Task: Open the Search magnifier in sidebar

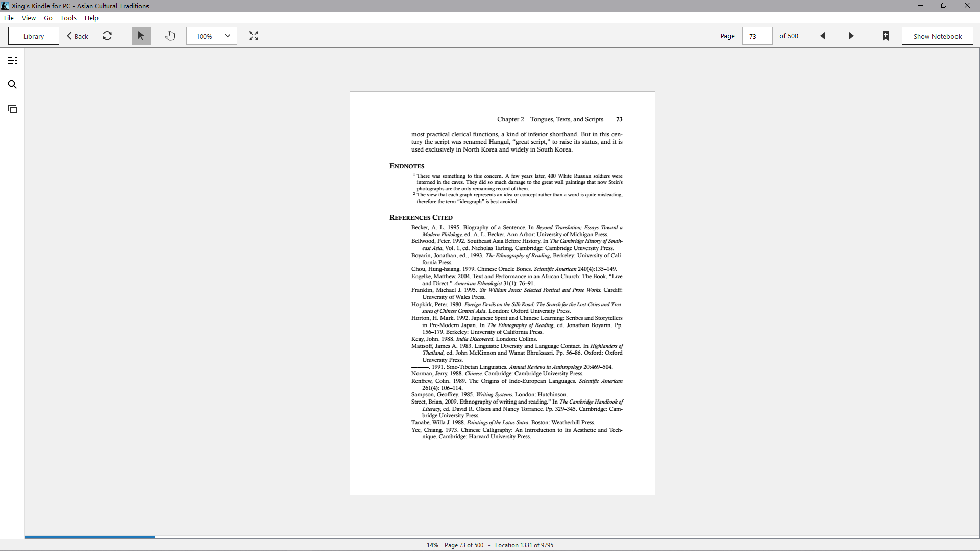Action: tap(12, 85)
